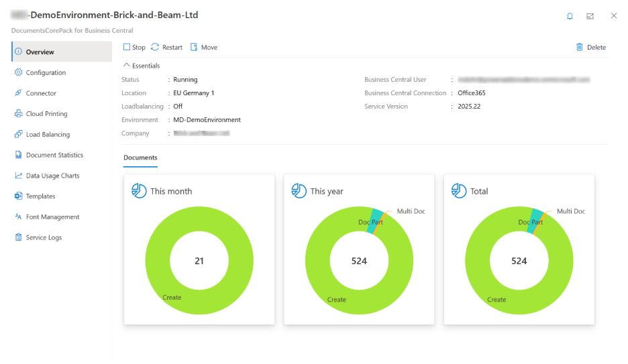Click the Running status value
Screen dimensions: 628x364
(x=185, y=80)
